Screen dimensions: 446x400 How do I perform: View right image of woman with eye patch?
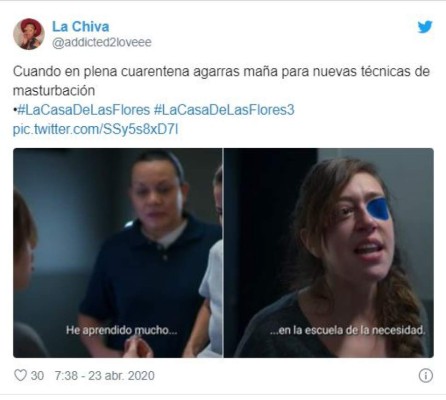point(329,253)
